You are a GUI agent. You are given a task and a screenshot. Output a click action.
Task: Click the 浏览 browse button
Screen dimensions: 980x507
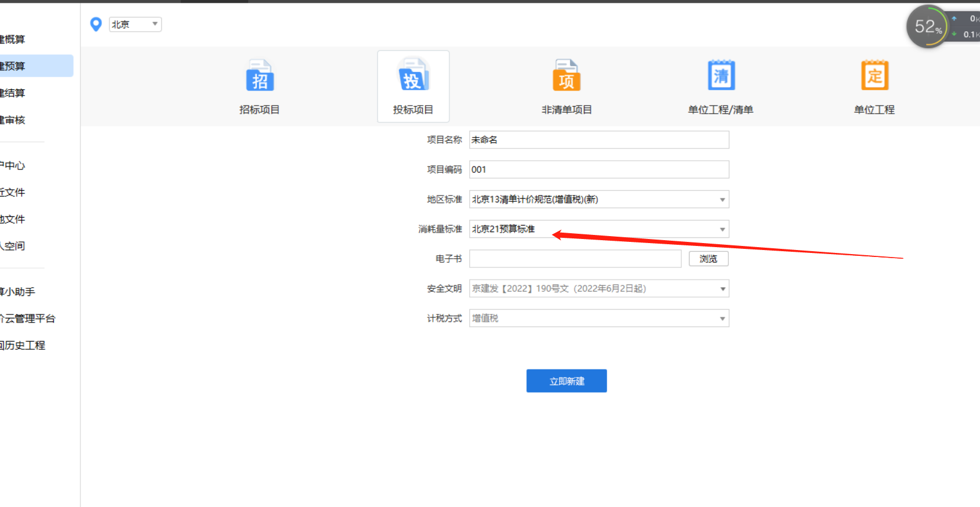point(709,259)
